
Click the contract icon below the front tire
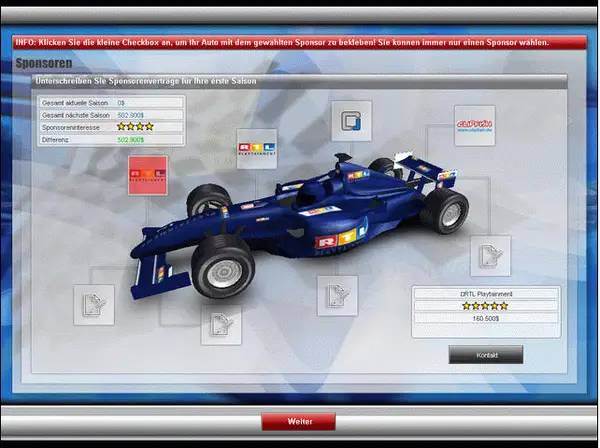(x=221, y=324)
